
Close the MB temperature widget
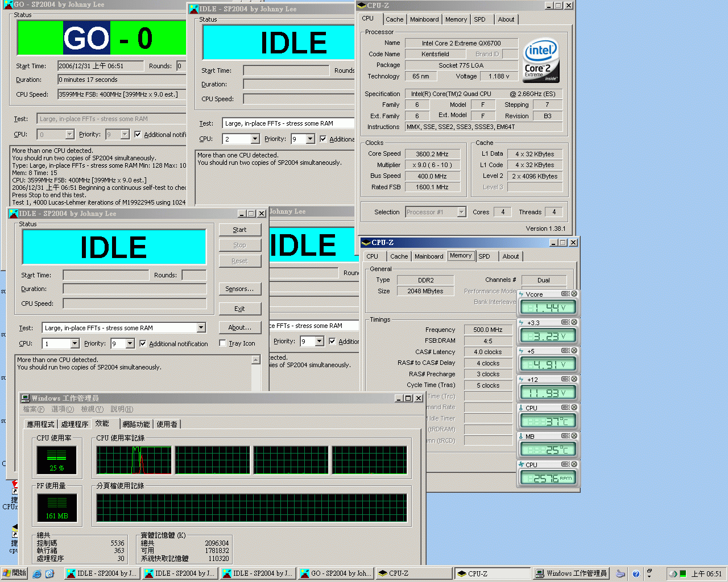coord(574,436)
